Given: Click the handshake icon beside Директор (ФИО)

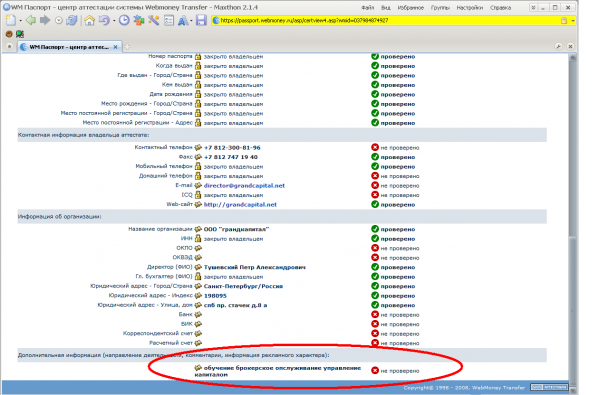Looking at the screenshot, I should (198, 267).
